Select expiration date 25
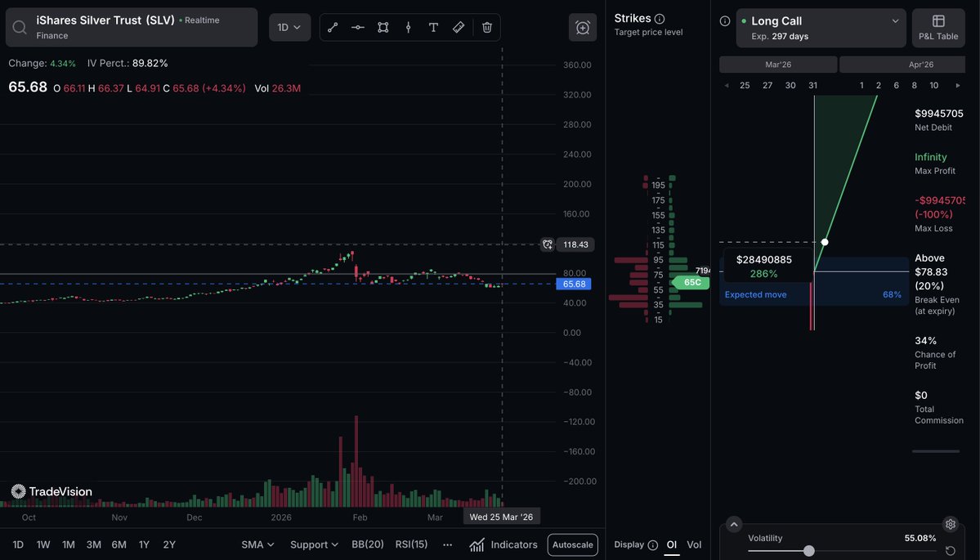The image size is (980, 560). point(745,85)
